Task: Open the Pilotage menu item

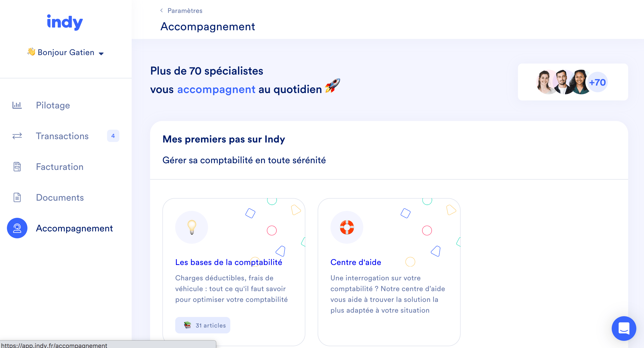Action: point(53,105)
